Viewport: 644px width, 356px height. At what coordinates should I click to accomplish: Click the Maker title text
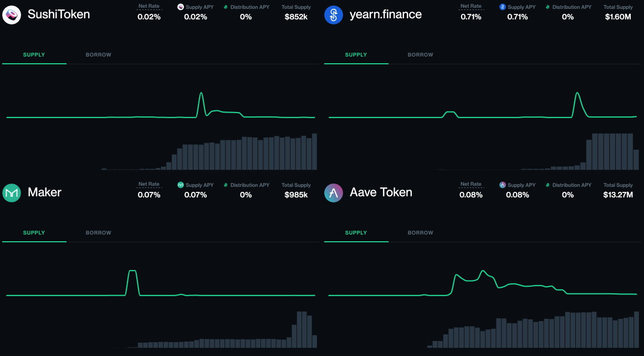point(44,192)
